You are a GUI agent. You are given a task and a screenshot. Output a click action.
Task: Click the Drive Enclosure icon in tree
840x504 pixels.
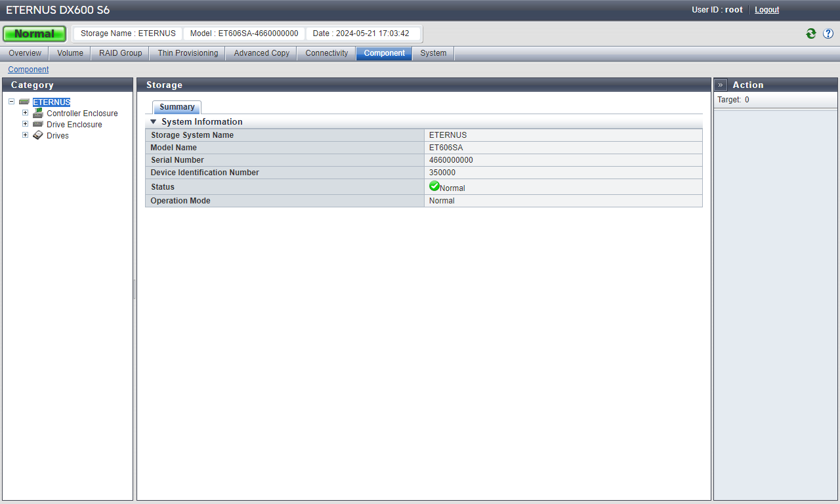[38, 124]
